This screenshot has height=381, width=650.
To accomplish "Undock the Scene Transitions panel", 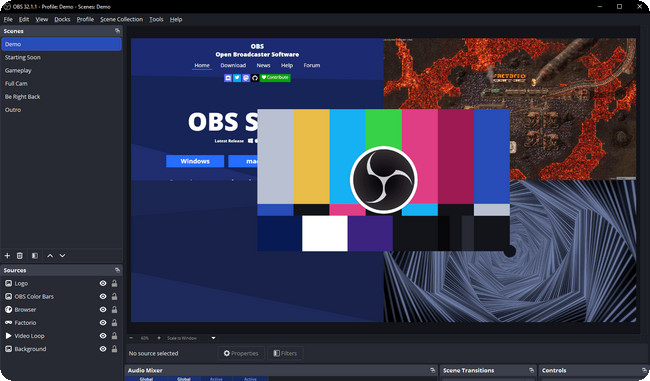I will 531,370.
